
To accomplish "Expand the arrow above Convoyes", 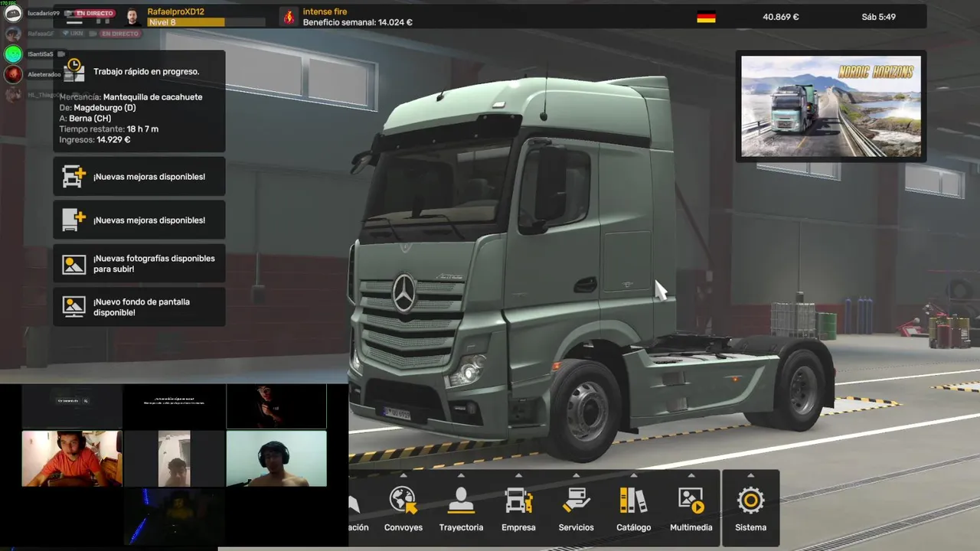I will [x=403, y=475].
